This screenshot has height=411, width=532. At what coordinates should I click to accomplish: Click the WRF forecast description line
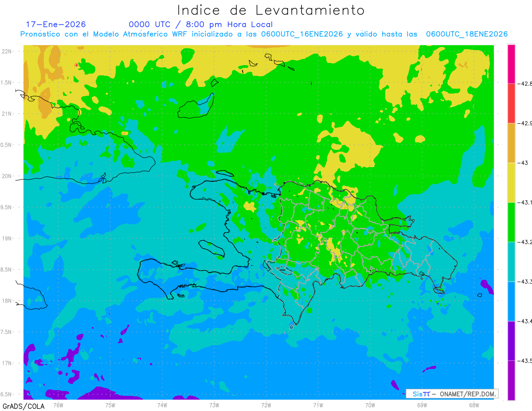pos(264,34)
